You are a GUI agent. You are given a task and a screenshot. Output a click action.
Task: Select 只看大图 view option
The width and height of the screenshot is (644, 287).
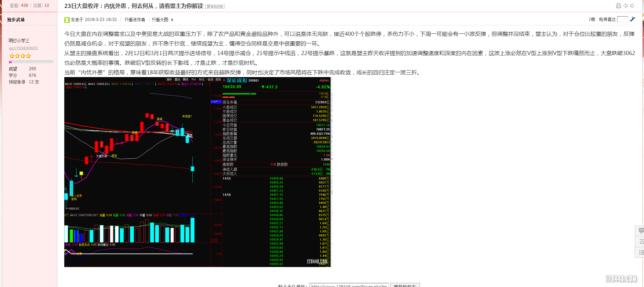(160, 20)
